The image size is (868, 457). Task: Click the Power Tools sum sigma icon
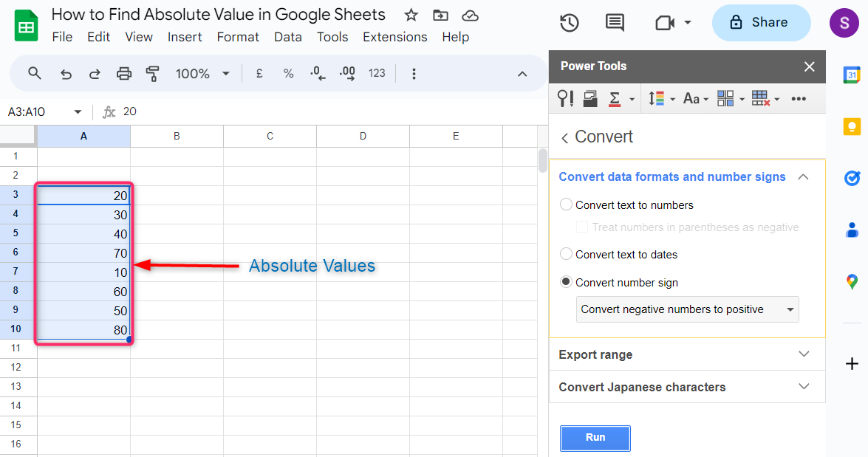(614, 99)
